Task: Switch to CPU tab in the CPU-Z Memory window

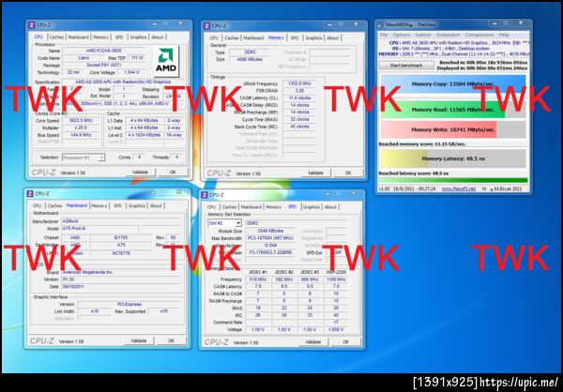Action: (x=214, y=38)
